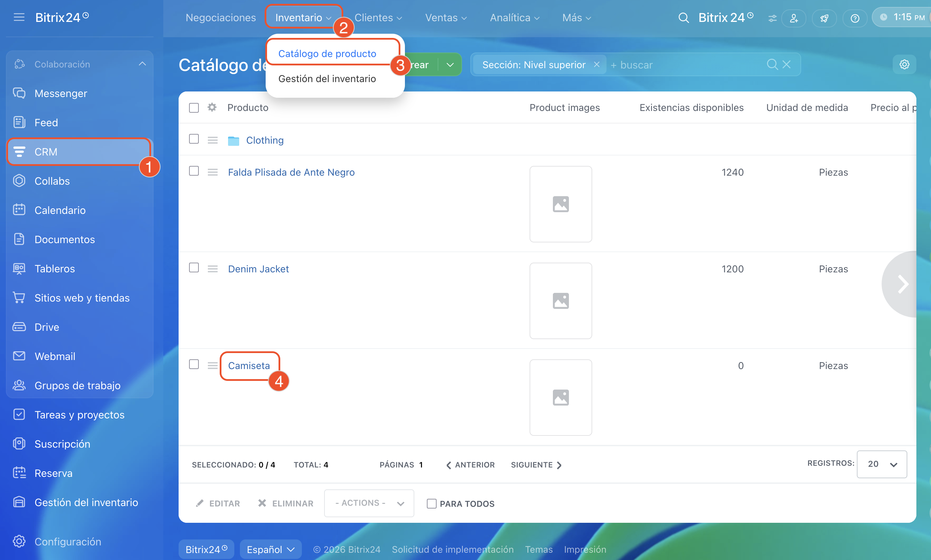The height and width of the screenshot is (560, 931).
Task: Open the Analítica menu
Action: [x=514, y=18]
